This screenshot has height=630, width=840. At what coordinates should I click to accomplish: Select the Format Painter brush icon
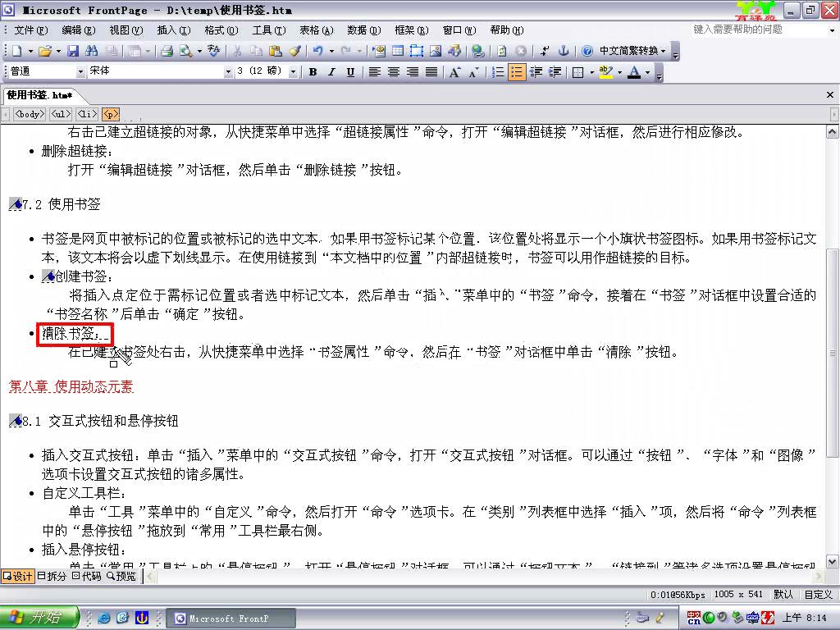point(294,51)
